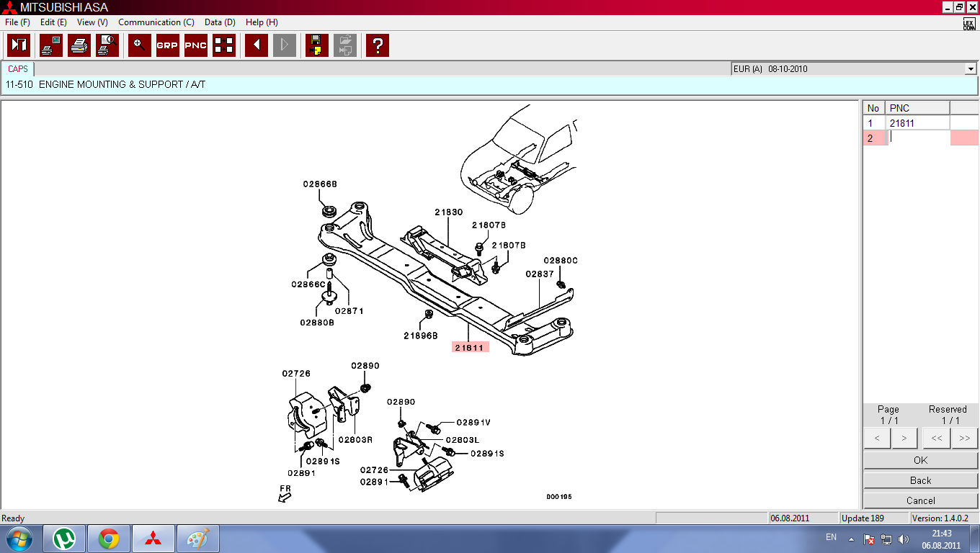Open uTorrent from the taskbar
The height and width of the screenshot is (553, 980).
tap(65, 539)
